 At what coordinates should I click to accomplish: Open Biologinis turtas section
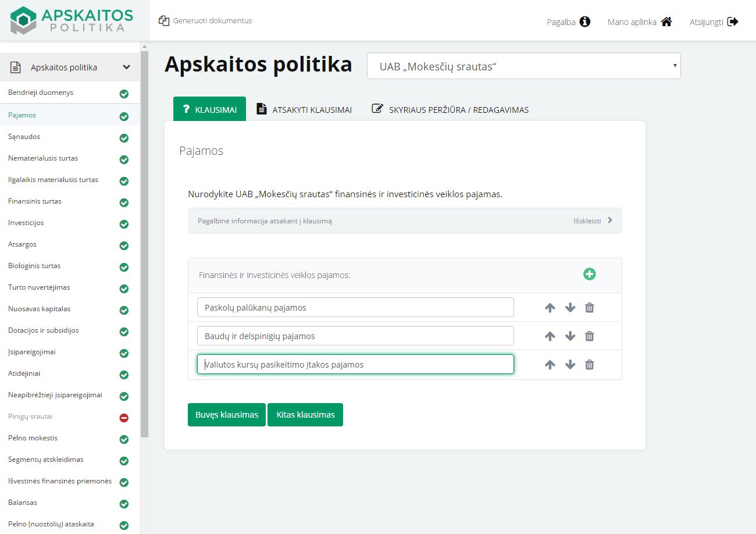tap(34, 266)
